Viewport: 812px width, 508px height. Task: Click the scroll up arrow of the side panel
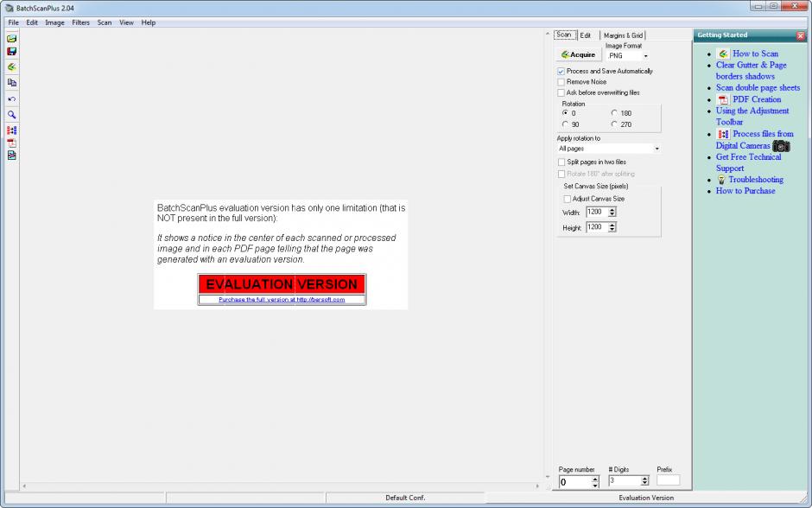click(x=548, y=35)
